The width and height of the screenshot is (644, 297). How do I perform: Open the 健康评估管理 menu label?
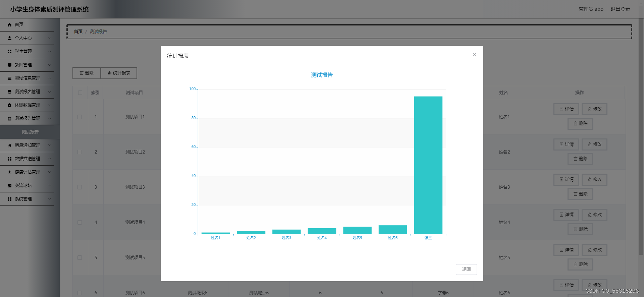click(28, 172)
